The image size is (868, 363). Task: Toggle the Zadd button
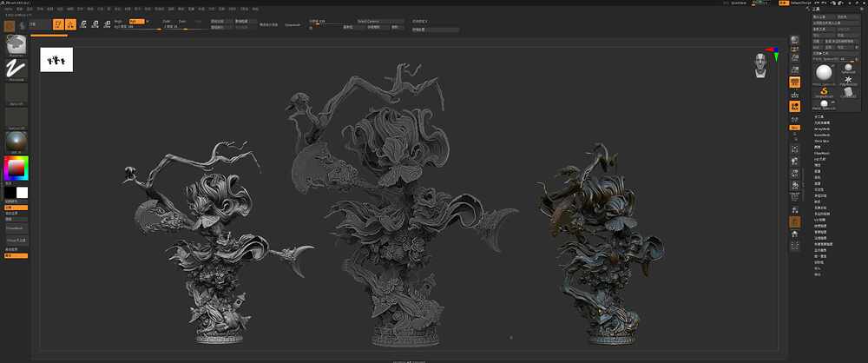point(167,21)
